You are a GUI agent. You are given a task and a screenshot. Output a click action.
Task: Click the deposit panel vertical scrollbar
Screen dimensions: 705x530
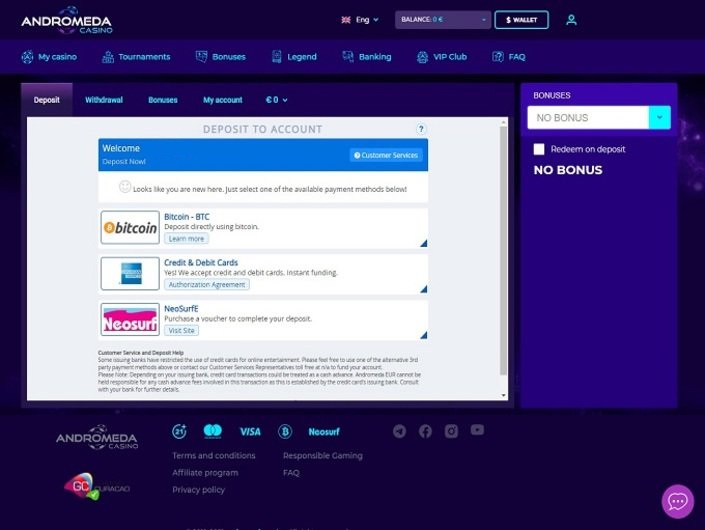[503, 250]
